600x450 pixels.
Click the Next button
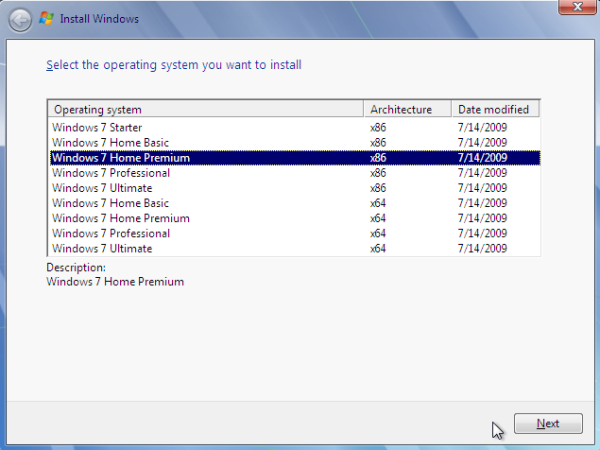click(x=548, y=423)
